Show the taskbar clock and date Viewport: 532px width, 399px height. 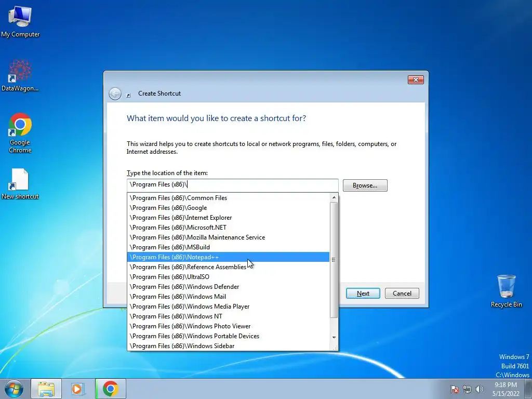coord(506,389)
